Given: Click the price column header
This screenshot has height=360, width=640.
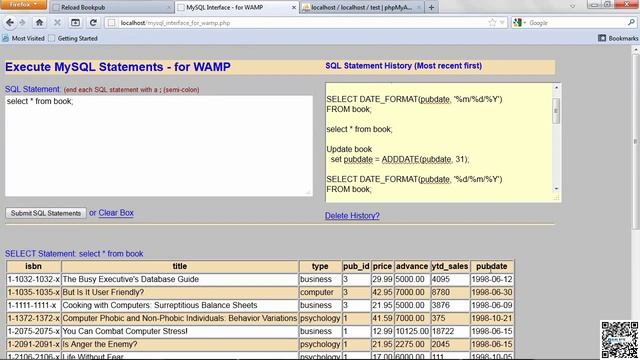Looking at the screenshot, I should pos(382,266).
